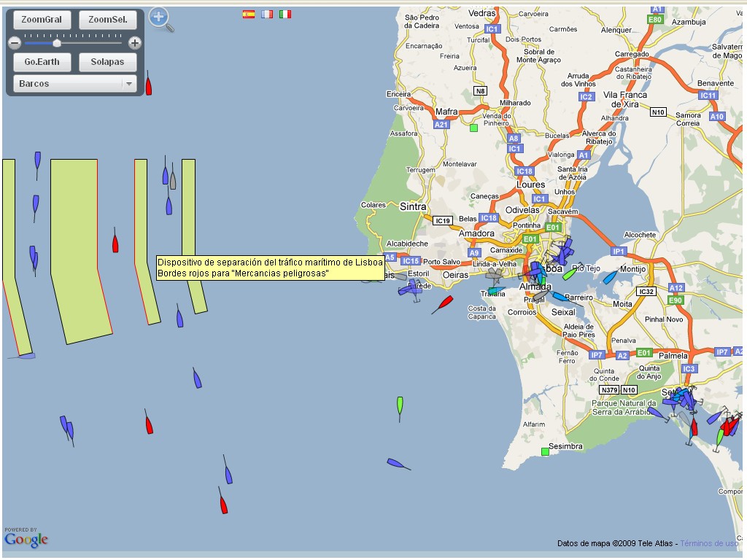
Task: Click the green square marker at Sesimbra
Action: point(545,451)
